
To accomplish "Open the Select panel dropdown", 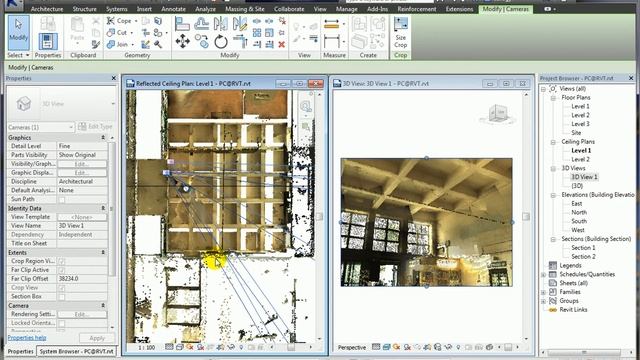I will coord(18,55).
